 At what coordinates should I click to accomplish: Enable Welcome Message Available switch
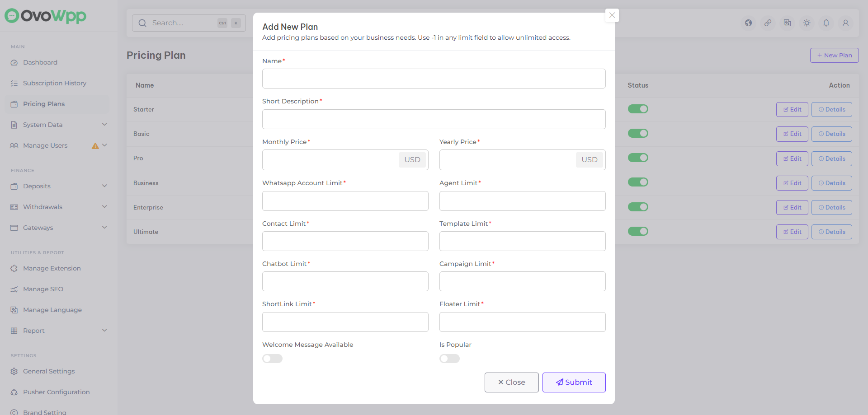coord(273,359)
